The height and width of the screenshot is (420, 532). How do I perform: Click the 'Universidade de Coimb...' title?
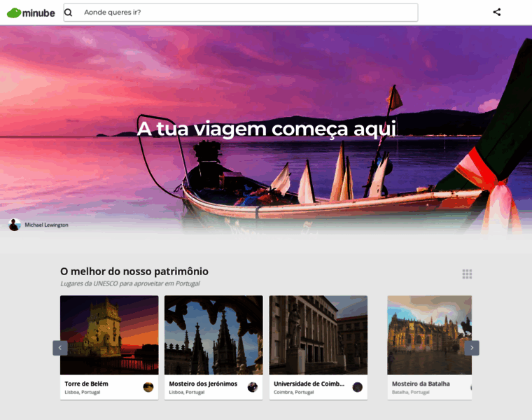click(x=309, y=384)
